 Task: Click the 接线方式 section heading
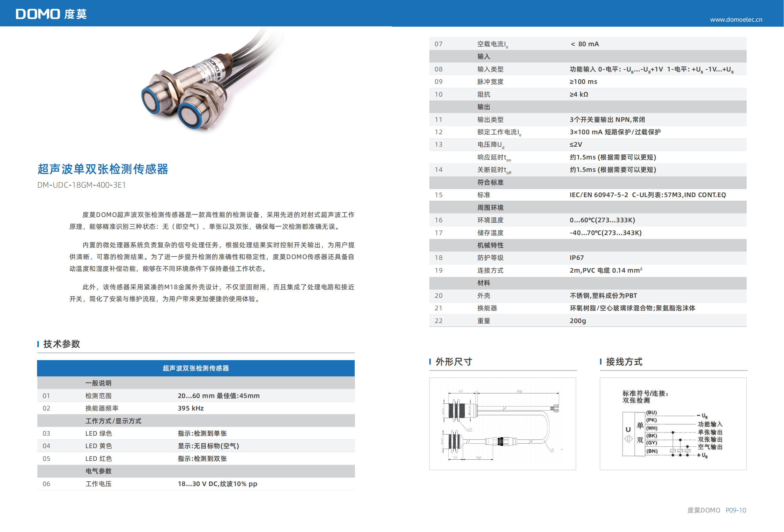pos(624,362)
